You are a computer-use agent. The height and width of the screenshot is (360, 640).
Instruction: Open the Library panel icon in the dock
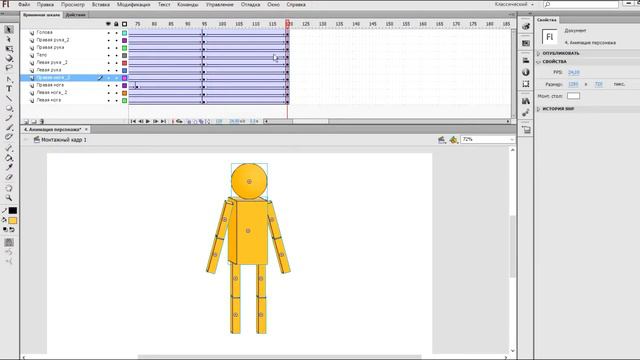(x=526, y=101)
